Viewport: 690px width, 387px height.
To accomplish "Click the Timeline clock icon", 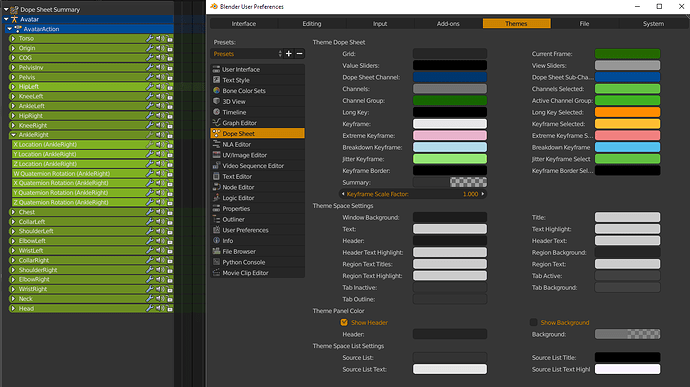I will click(217, 112).
